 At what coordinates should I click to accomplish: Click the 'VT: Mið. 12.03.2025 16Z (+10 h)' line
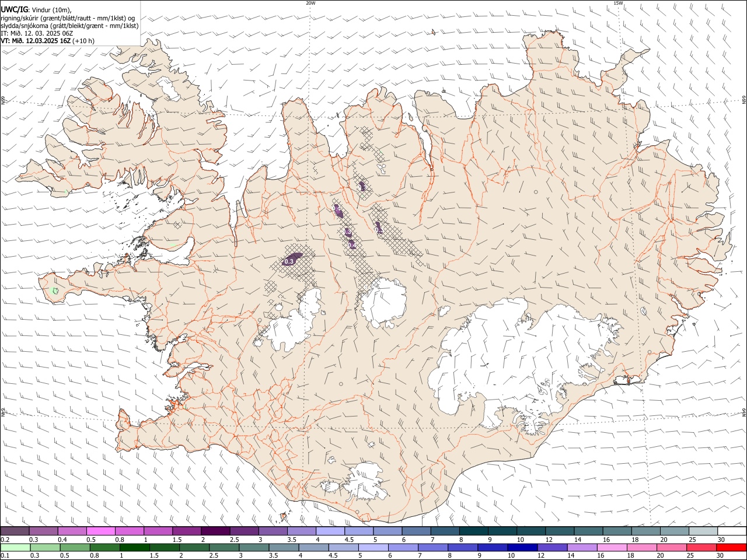[x=47, y=41]
